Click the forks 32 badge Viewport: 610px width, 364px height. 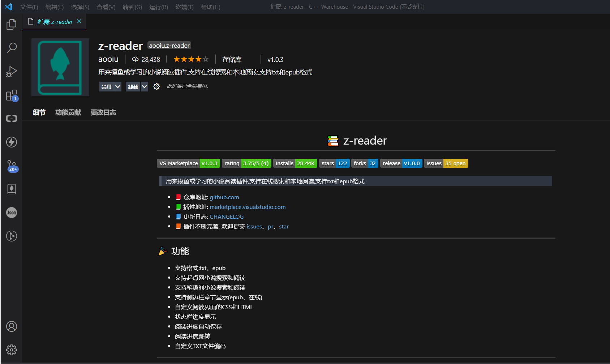coord(365,163)
